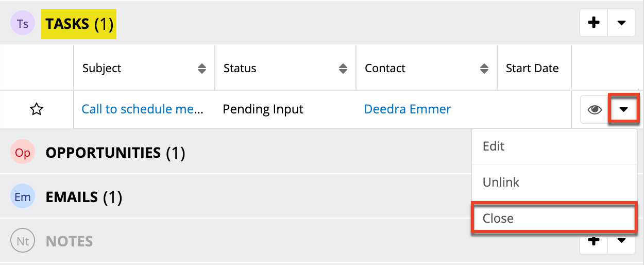The width and height of the screenshot is (644, 265).
Task: Favorite the task with star icon
Action: coord(37,109)
